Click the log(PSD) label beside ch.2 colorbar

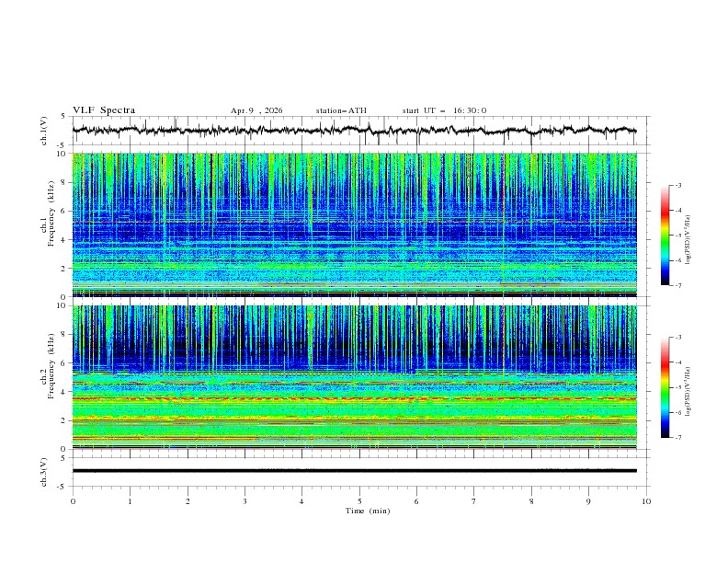tap(688, 391)
